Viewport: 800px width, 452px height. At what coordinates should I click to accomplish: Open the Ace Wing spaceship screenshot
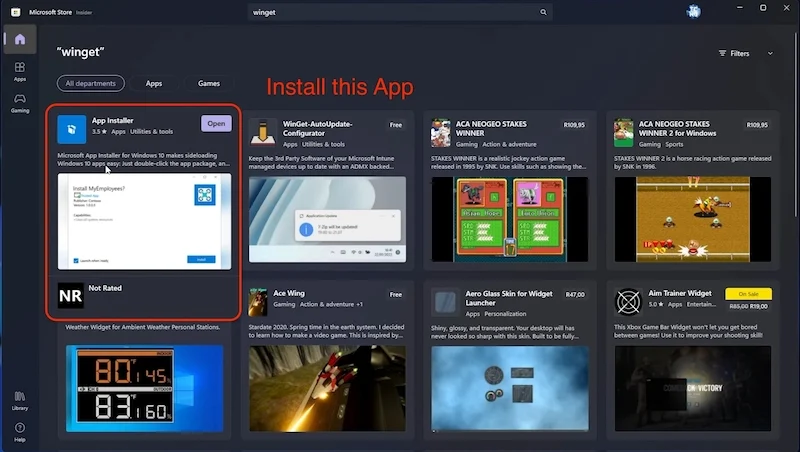[328, 389]
